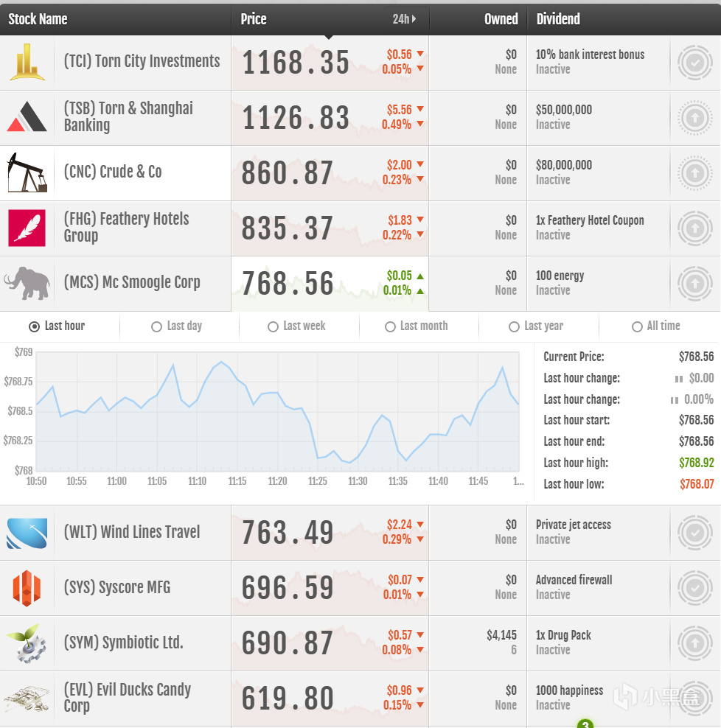Viewport: 721px width, 728px height.
Task: Click the FHG dividend arrow circle icon
Action: [x=695, y=228]
